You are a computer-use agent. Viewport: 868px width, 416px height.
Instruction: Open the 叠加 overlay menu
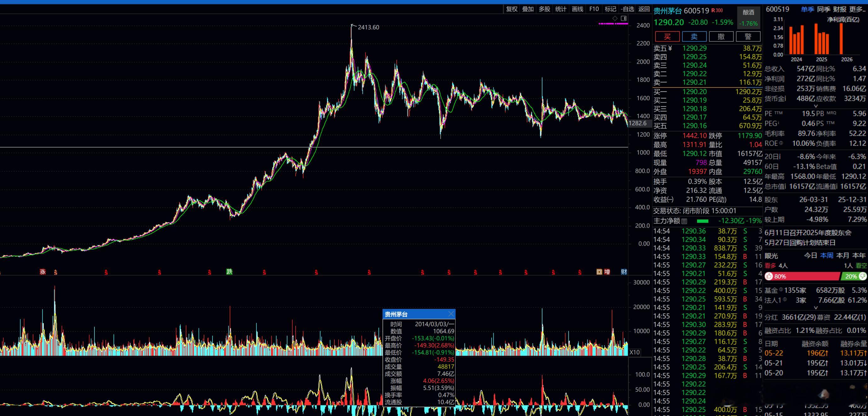click(528, 9)
